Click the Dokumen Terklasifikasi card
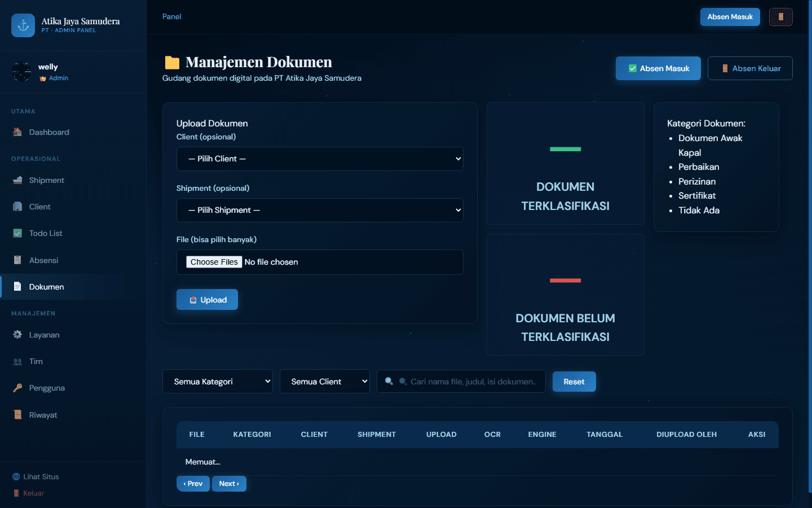 [x=566, y=164]
